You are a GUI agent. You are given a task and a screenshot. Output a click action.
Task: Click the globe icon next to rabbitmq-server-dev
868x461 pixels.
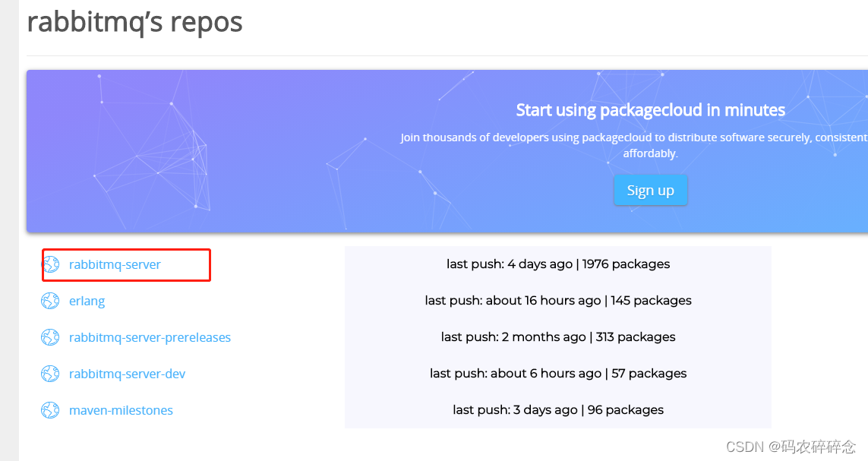click(50, 374)
